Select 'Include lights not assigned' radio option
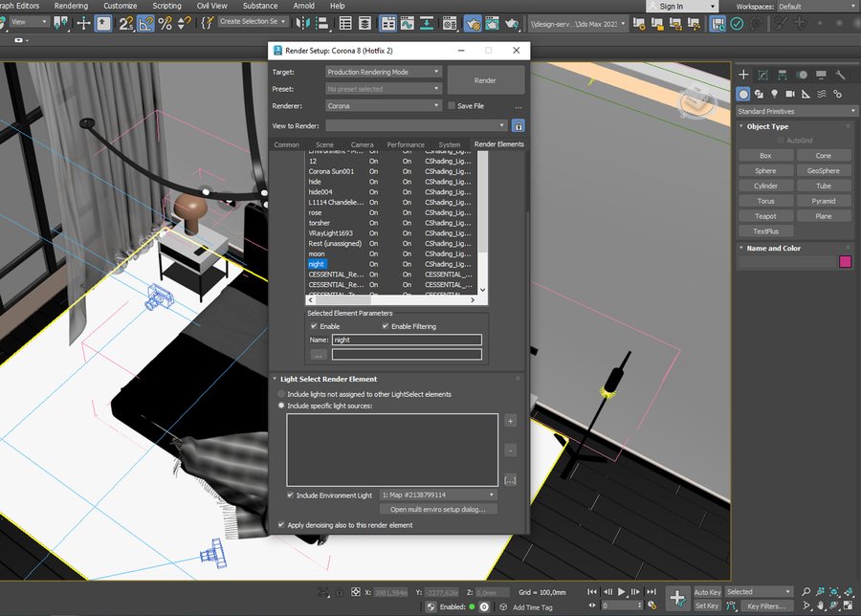Viewport: 861px width, 616px height. [281, 394]
